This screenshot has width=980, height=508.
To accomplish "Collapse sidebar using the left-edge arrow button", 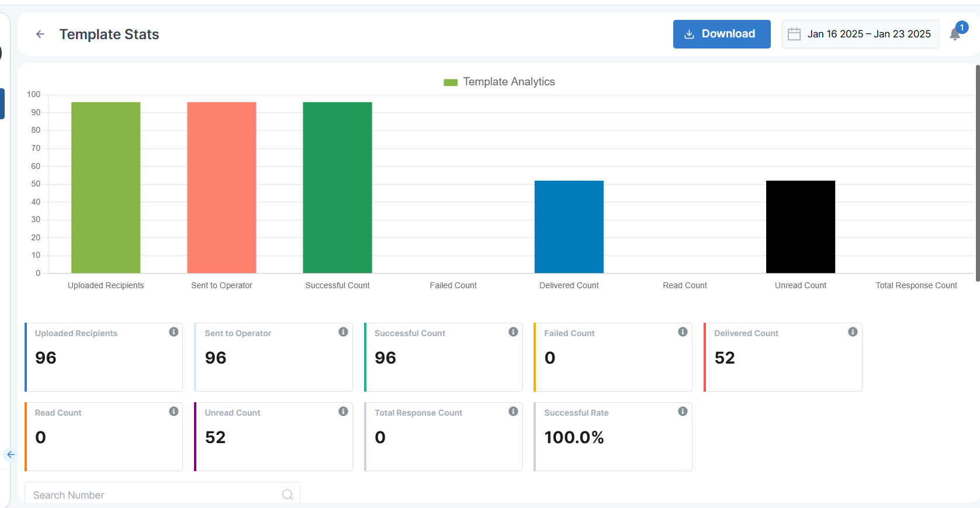I will pyautogui.click(x=11, y=455).
